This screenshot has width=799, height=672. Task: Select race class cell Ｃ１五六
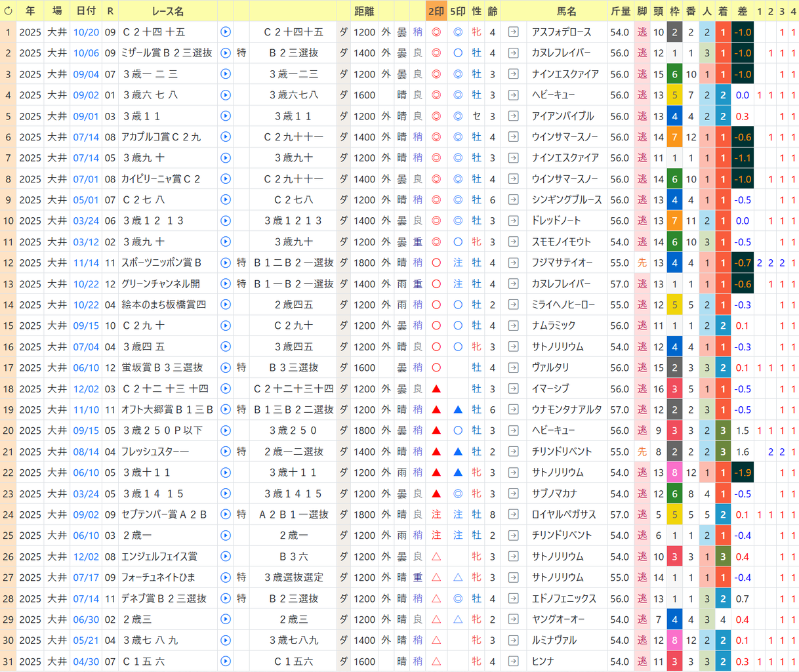[x=294, y=661]
